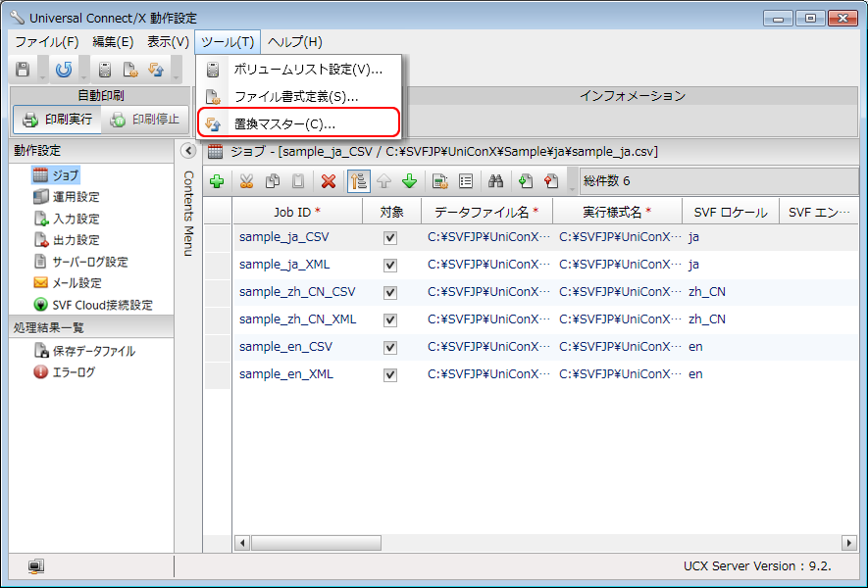The image size is (868, 588).
Task: Toggle the 対象 checkbox for sample_ja_CSV
Action: coord(390,238)
